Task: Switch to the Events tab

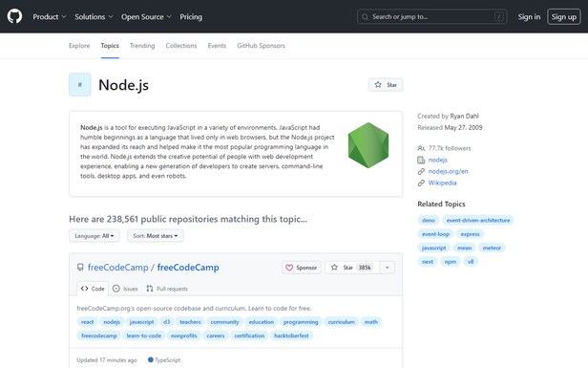Action: point(217,46)
